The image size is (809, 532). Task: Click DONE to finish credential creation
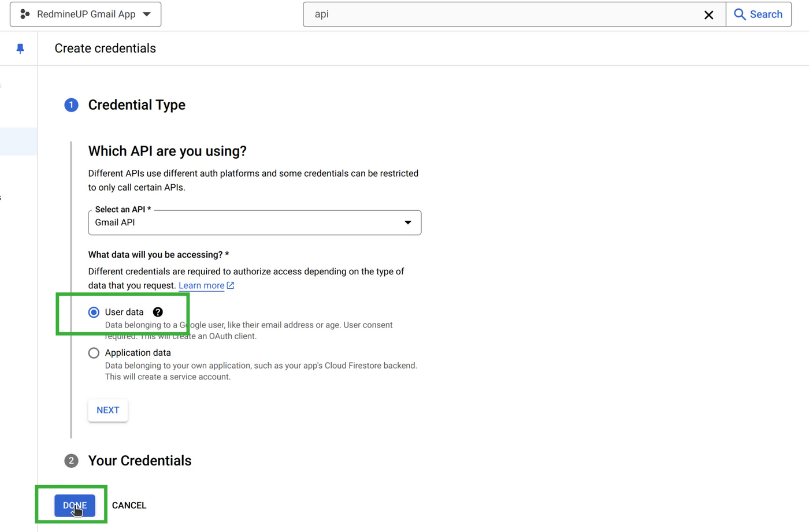click(74, 505)
